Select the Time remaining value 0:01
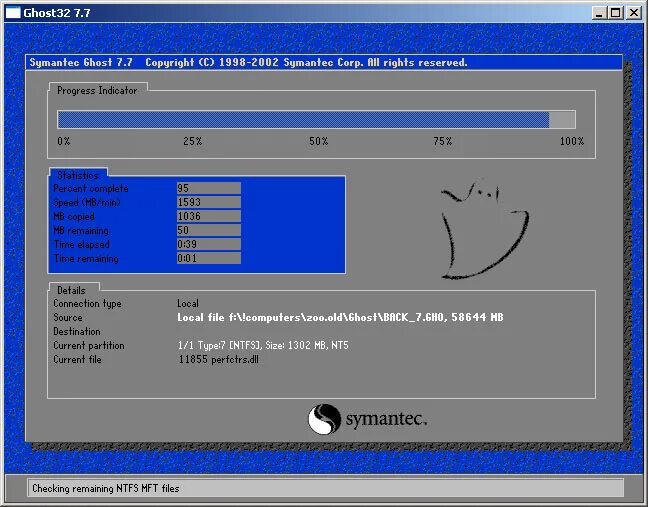Image resolution: width=648 pixels, height=507 pixels. pyautogui.click(x=209, y=258)
